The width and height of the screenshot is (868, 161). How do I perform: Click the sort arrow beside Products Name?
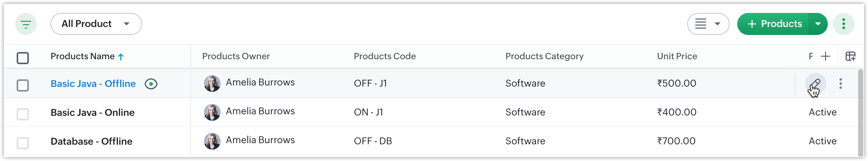pos(121,57)
